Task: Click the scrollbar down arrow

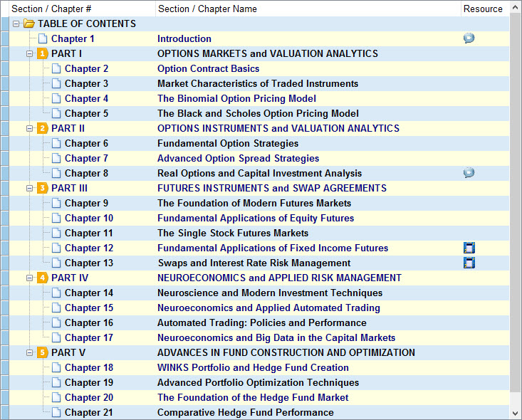Action: [x=516, y=413]
